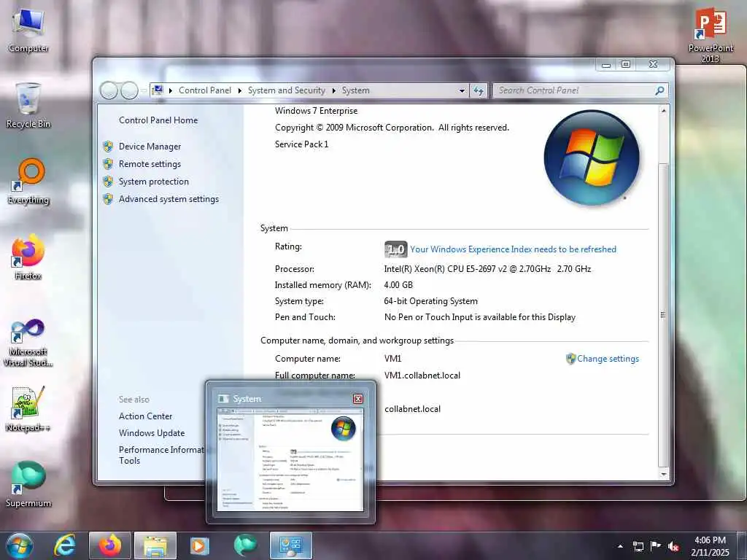Click the Supermium taskbar icon
Image resolution: width=747 pixels, height=560 pixels.
[245, 545]
